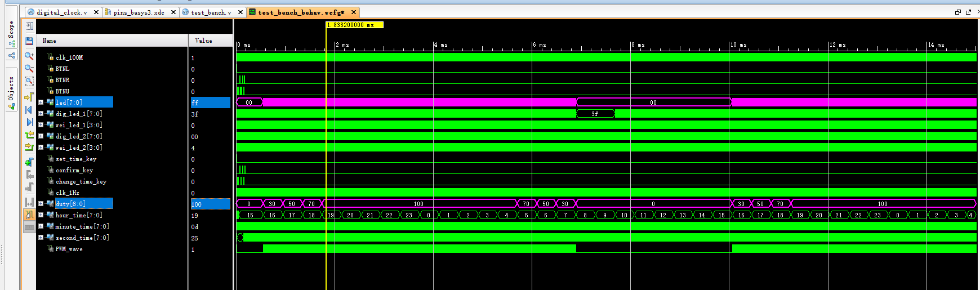
Task: Expand the dig_led_1[7:0] bus
Action: pos(41,114)
